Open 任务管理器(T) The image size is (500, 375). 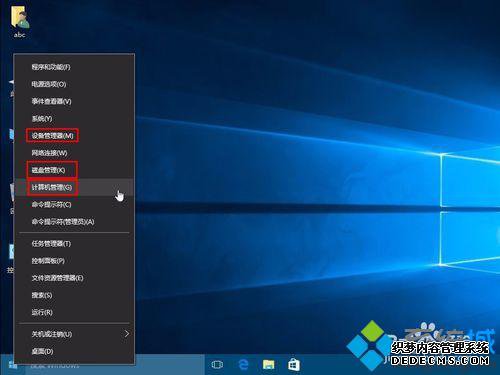[74, 244]
